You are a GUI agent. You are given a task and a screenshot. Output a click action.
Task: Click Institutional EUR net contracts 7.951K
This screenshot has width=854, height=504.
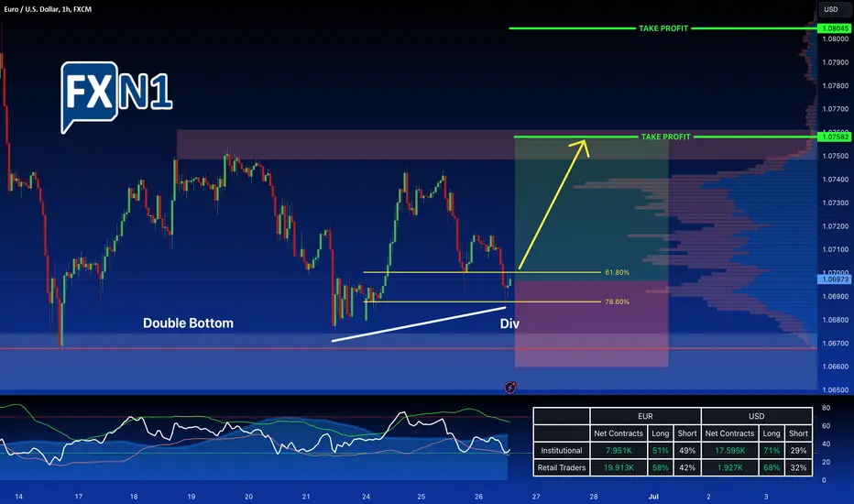point(619,451)
